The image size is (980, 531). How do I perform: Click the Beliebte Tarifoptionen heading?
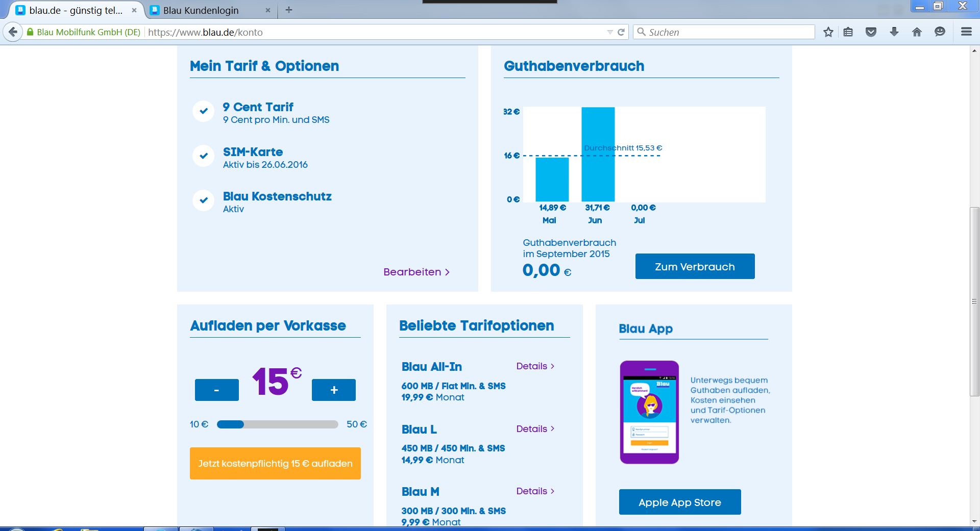[x=477, y=325]
